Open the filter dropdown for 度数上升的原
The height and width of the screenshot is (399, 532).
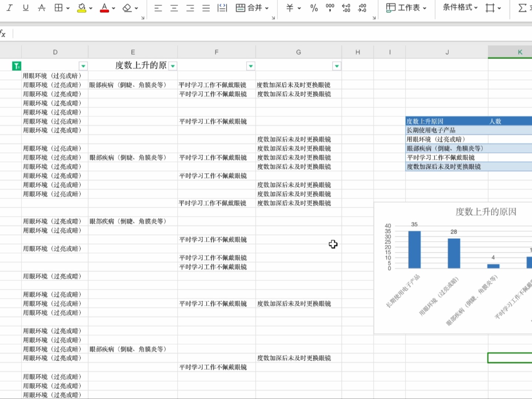173,66
